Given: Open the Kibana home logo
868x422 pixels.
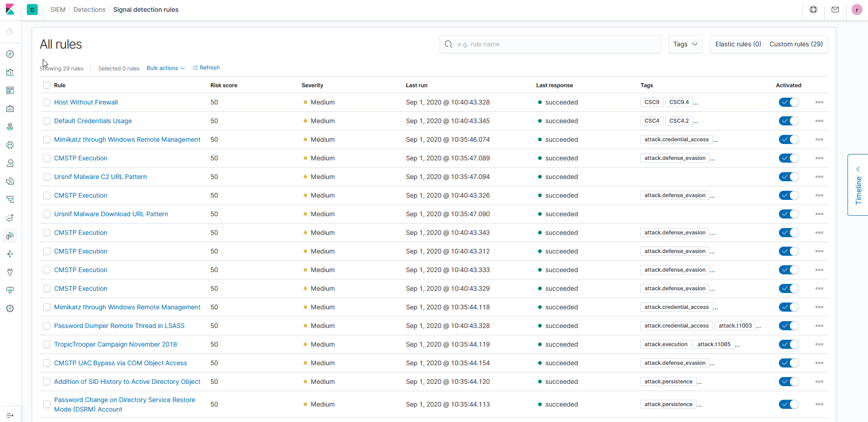Looking at the screenshot, I should click(x=10, y=10).
